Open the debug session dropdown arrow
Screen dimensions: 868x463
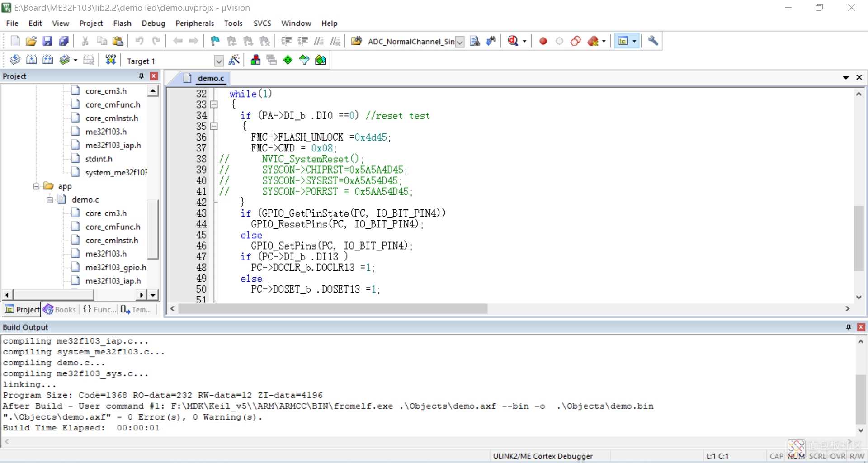point(524,41)
